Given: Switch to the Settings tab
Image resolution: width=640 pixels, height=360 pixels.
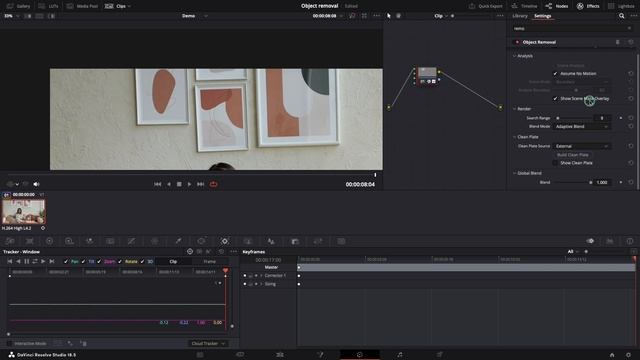Looking at the screenshot, I should tap(542, 16).
